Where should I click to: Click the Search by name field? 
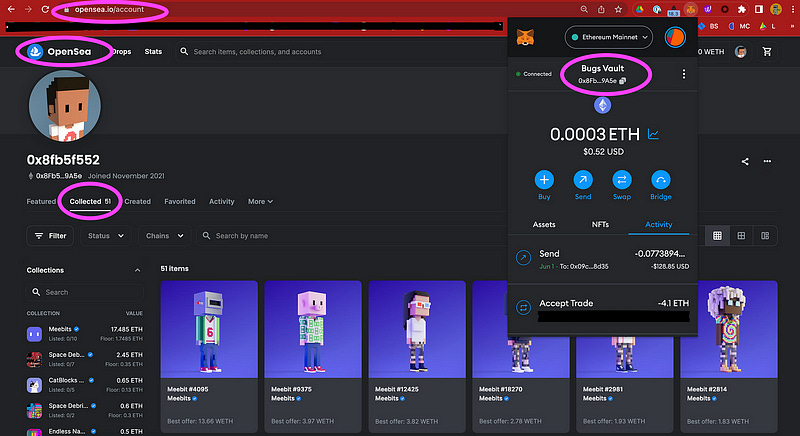(x=352, y=236)
